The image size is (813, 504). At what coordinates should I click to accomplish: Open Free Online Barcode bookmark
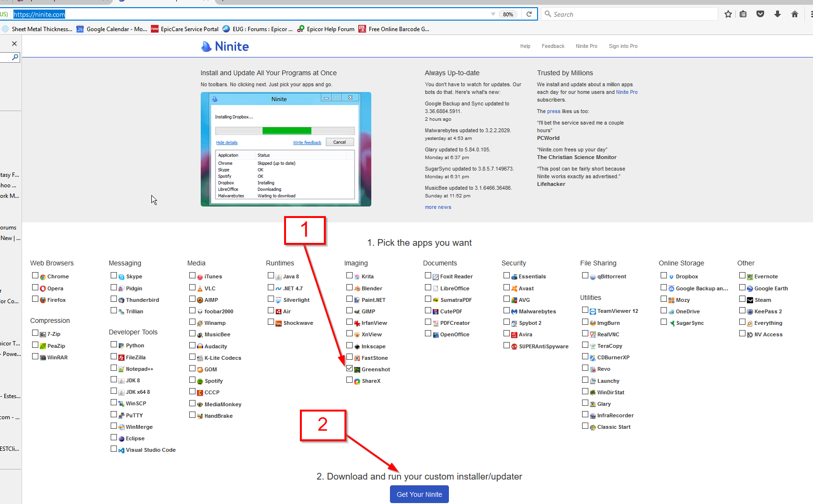tap(394, 29)
